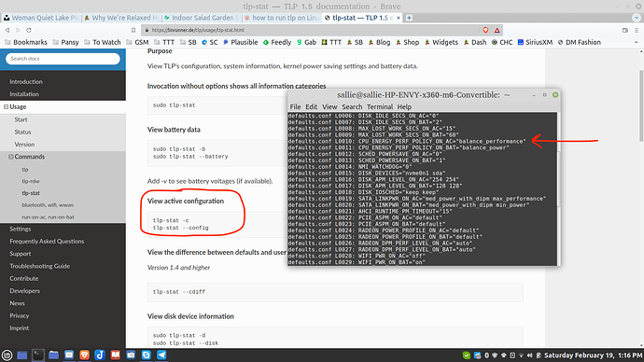Viewport: 644px width, 362px height.
Task: Expand the bookmarks bar overflow chevron
Action: [637, 42]
